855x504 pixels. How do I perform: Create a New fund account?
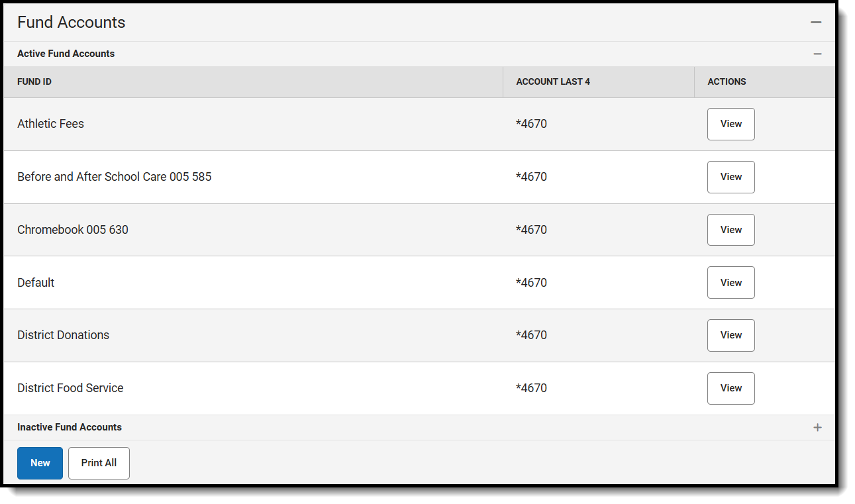(40, 463)
